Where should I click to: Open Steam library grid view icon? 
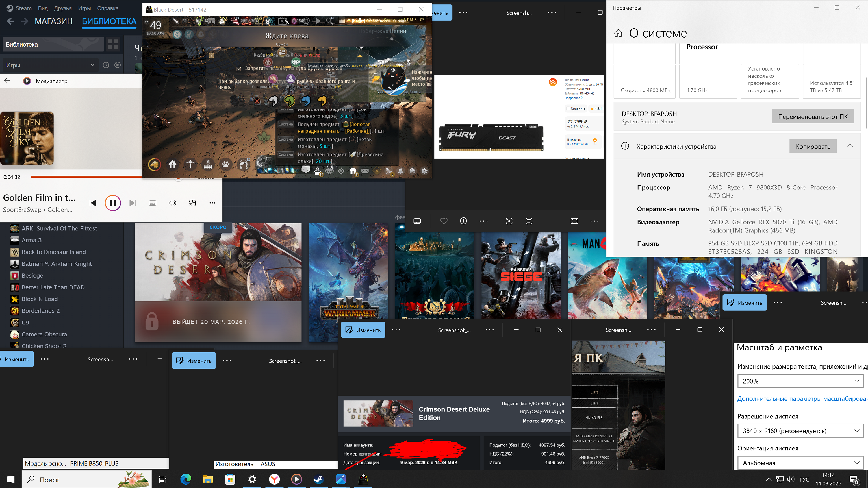click(113, 44)
